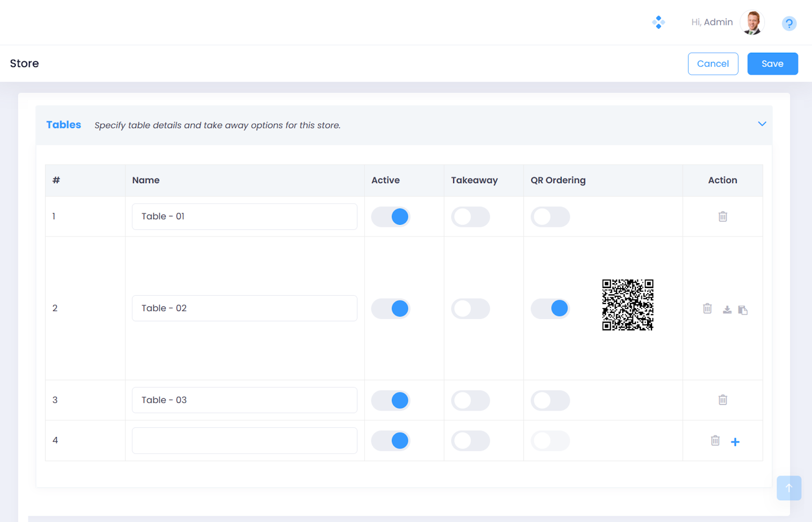Turn off QR Ordering for Table - 02

[550, 308]
